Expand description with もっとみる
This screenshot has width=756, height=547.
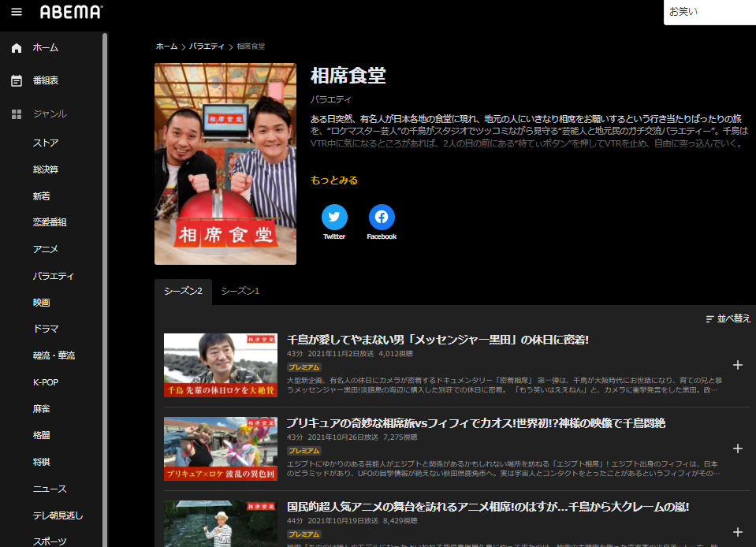click(334, 180)
